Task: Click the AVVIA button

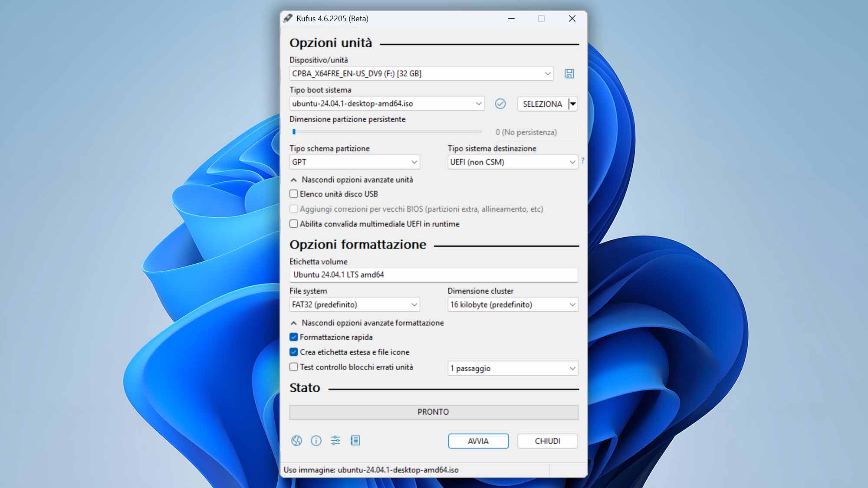Action: pyautogui.click(x=478, y=441)
